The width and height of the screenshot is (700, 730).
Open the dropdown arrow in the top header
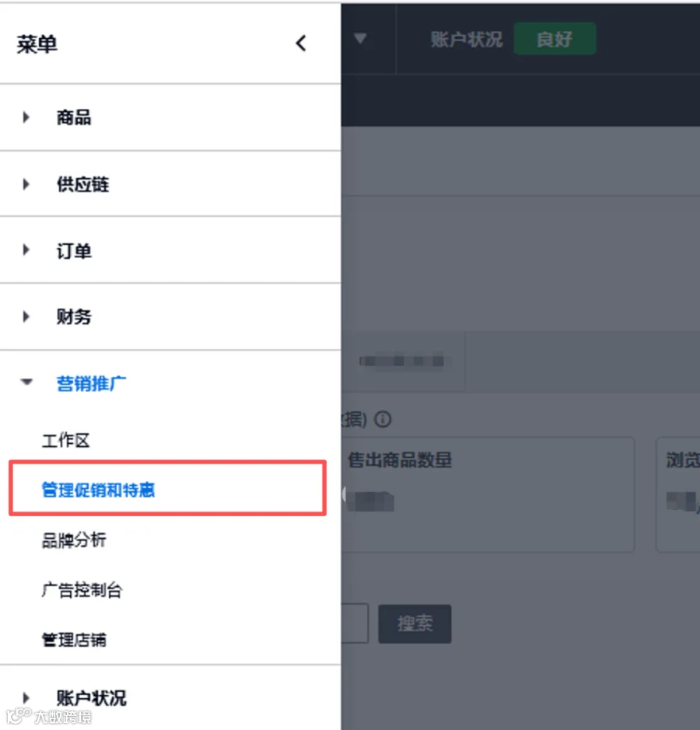(x=360, y=38)
